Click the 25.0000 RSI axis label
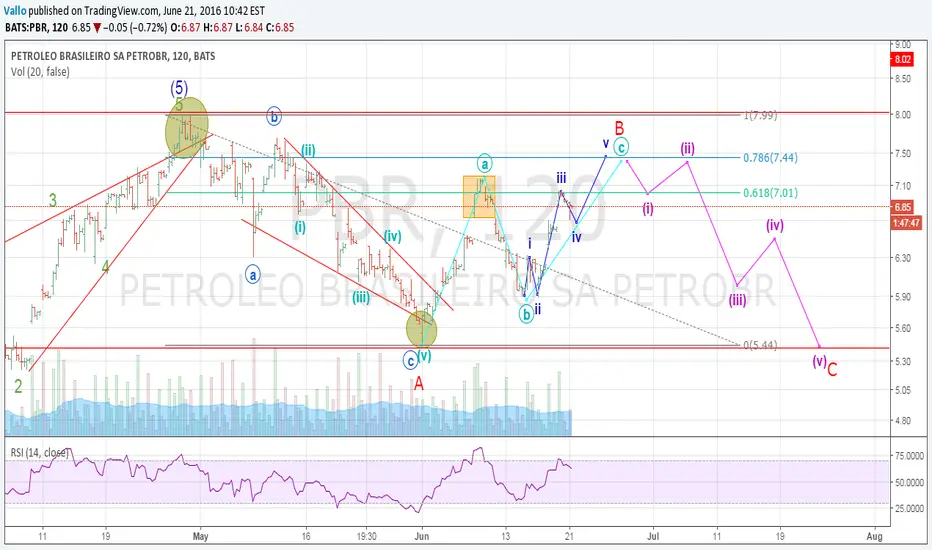 click(x=910, y=508)
